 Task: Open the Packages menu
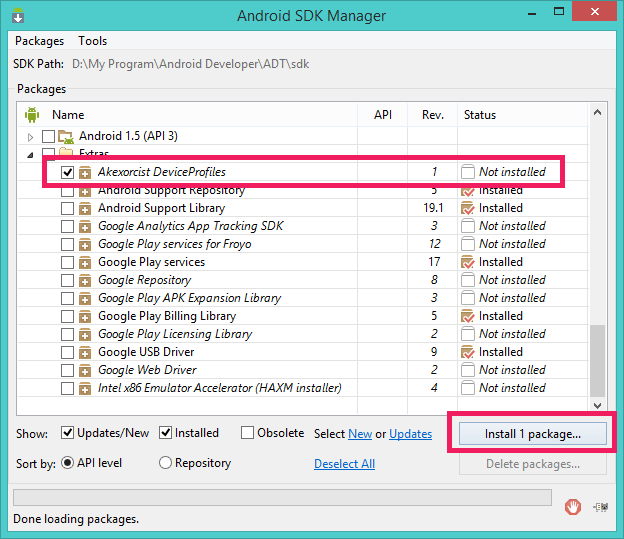pos(39,41)
